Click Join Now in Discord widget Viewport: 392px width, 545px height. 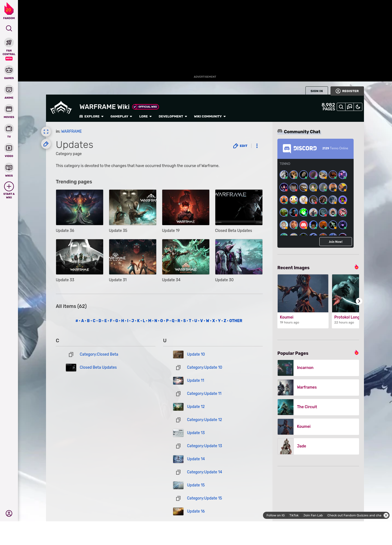(x=336, y=242)
